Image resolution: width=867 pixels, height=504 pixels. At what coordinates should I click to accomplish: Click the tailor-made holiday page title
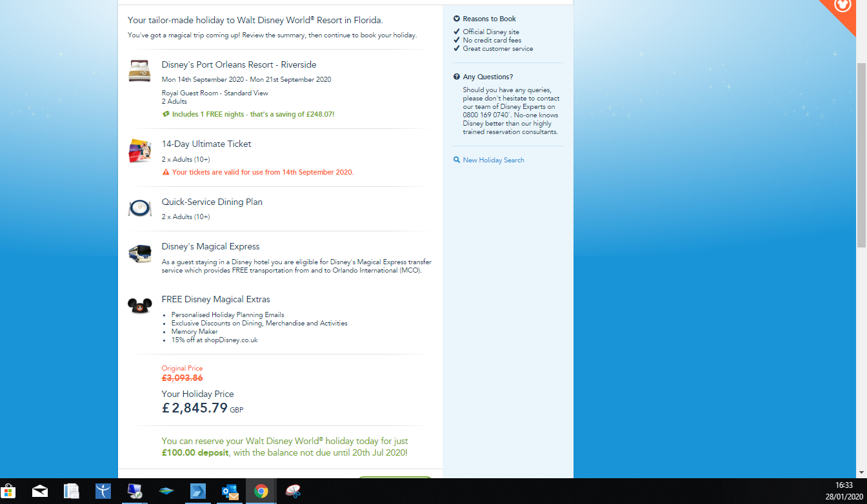pos(255,21)
